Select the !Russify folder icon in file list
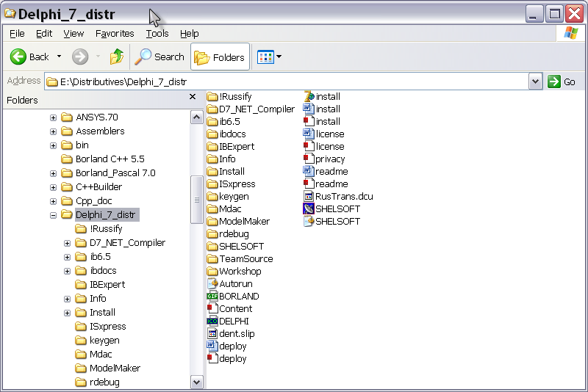This screenshot has height=392, width=588. [212, 97]
